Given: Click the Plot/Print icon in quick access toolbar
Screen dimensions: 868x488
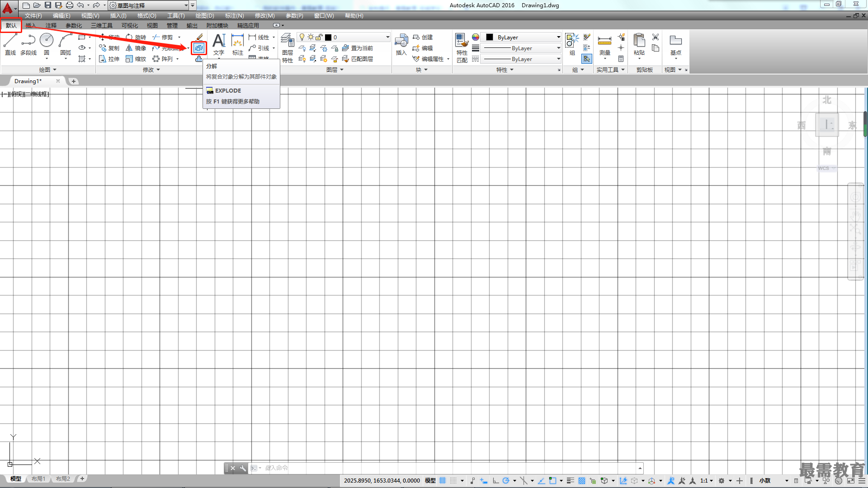Looking at the screenshot, I should point(70,5).
